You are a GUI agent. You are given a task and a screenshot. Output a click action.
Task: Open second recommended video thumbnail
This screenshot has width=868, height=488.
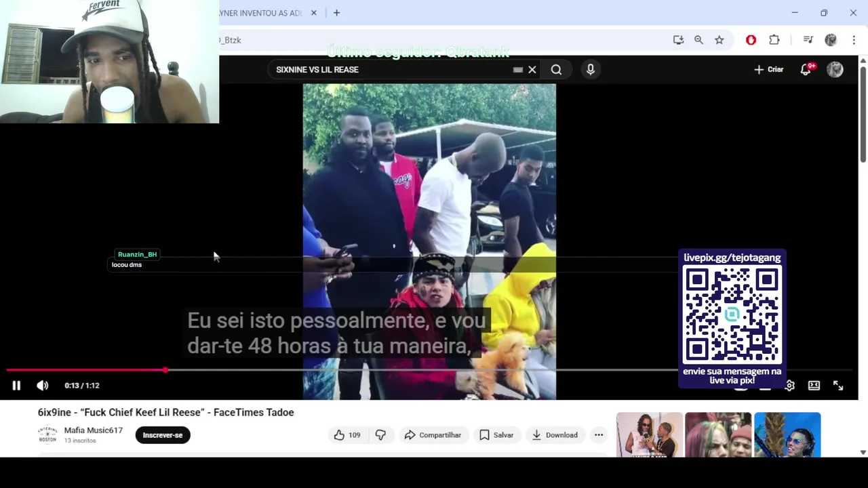(x=718, y=434)
